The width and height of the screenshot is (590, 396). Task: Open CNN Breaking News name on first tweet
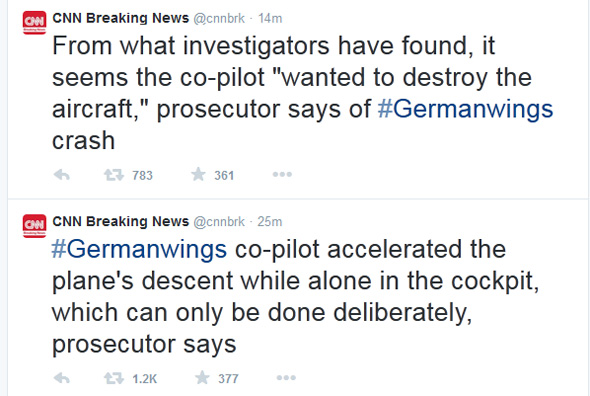pos(120,18)
